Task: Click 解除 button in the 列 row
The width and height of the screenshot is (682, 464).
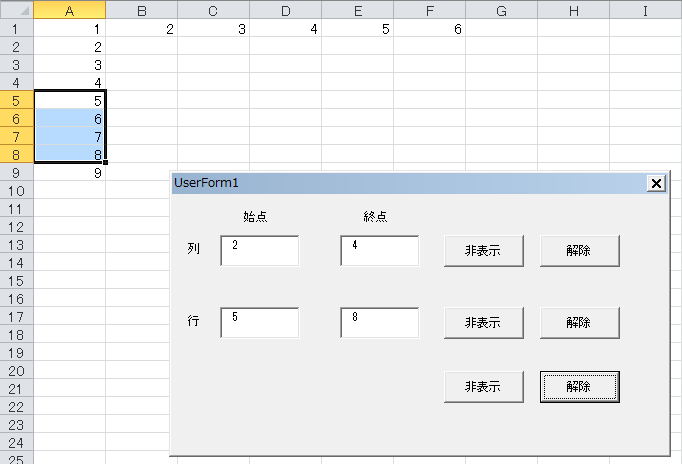Action: (x=579, y=251)
